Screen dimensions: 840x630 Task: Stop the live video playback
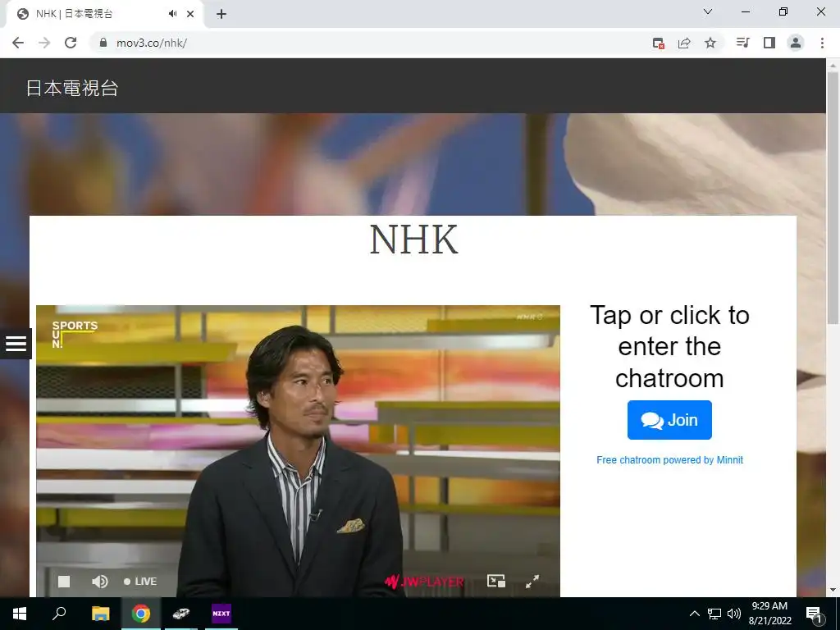64,582
